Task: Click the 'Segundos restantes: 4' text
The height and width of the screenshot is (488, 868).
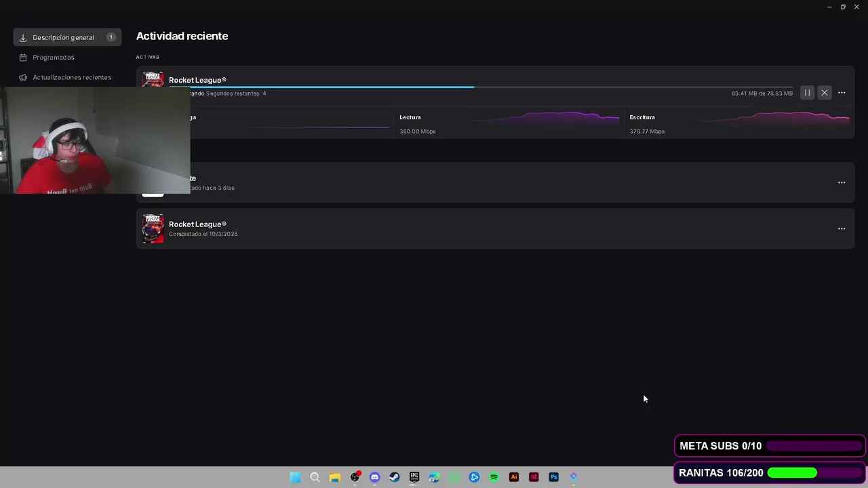Action: click(236, 94)
